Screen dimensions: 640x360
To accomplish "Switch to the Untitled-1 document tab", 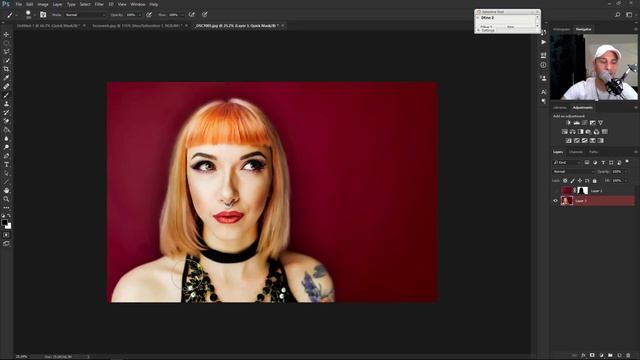I will [49, 25].
